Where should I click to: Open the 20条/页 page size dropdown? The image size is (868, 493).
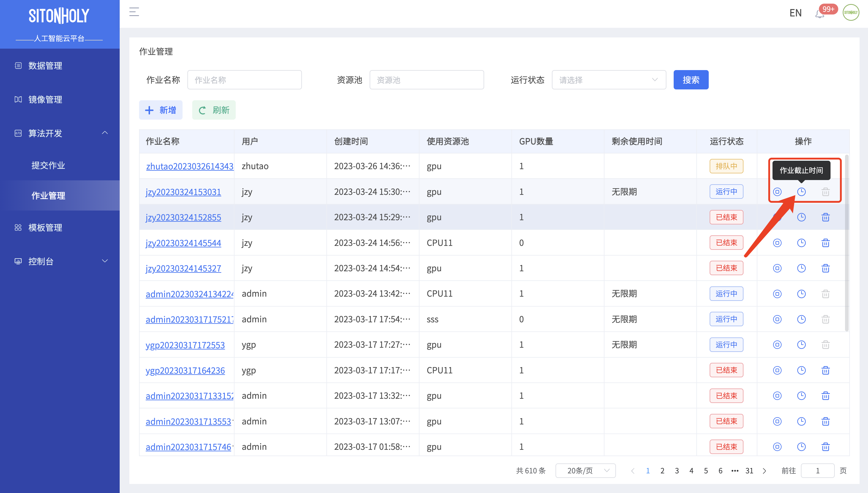pyautogui.click(x=585, y=471)
